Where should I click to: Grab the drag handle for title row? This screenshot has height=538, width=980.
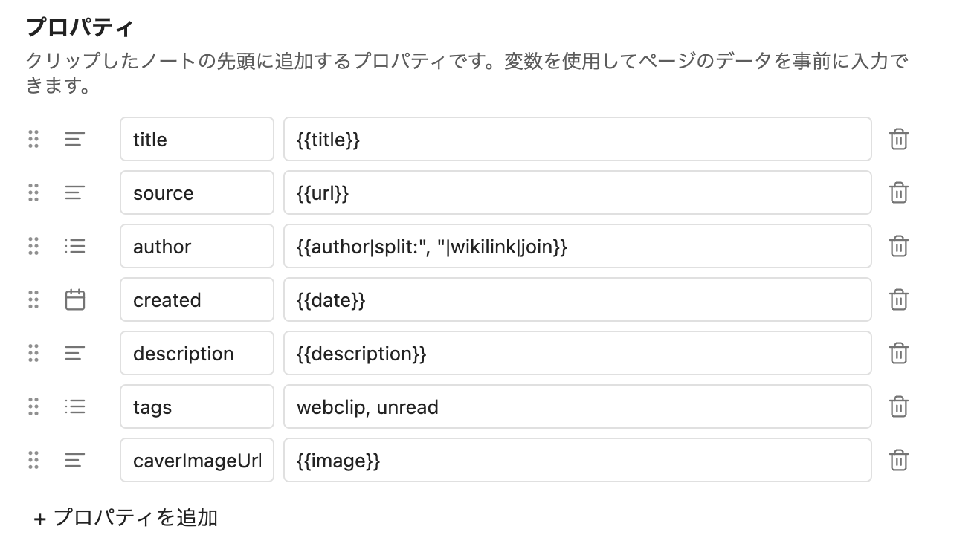pyautogui.click(x=33, y=140)
